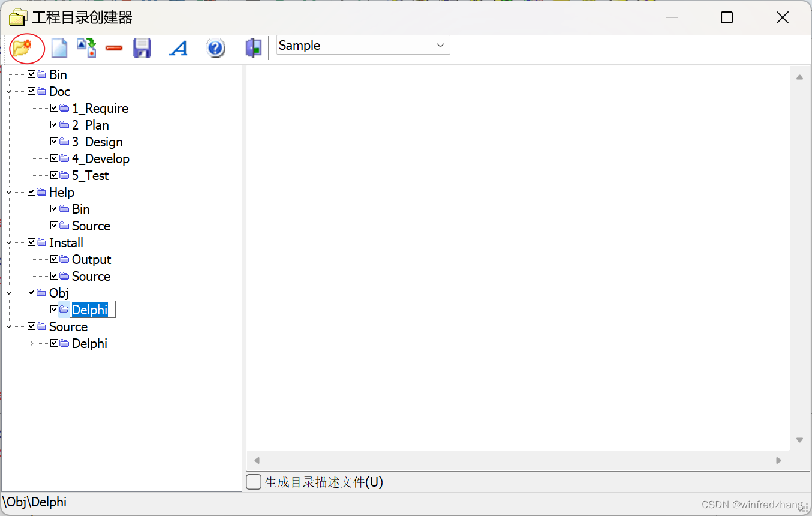This screenshot has width=812, height=516.
Task: Toggle the 3_Design checkbox
Action: pyautogui.click(x=55, y=142)
